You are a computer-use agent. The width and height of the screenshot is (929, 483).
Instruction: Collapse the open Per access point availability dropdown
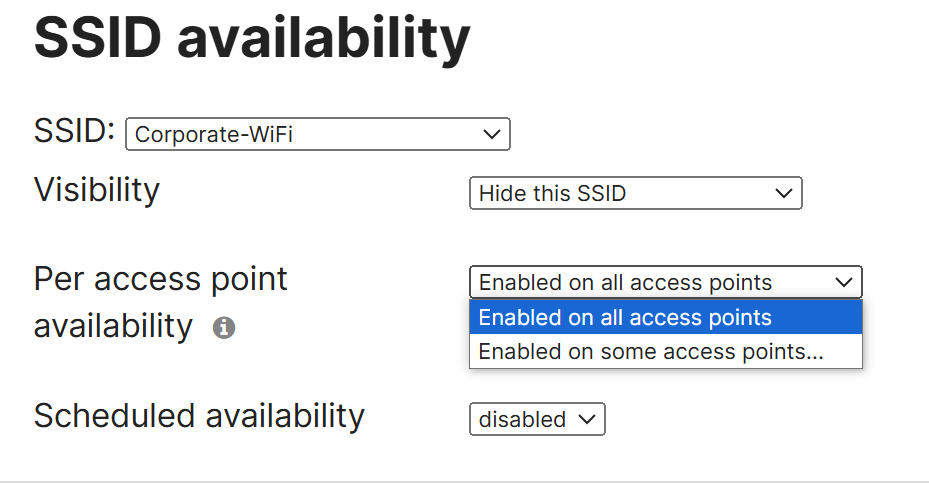pyautogui.click(x=665, y=282)
